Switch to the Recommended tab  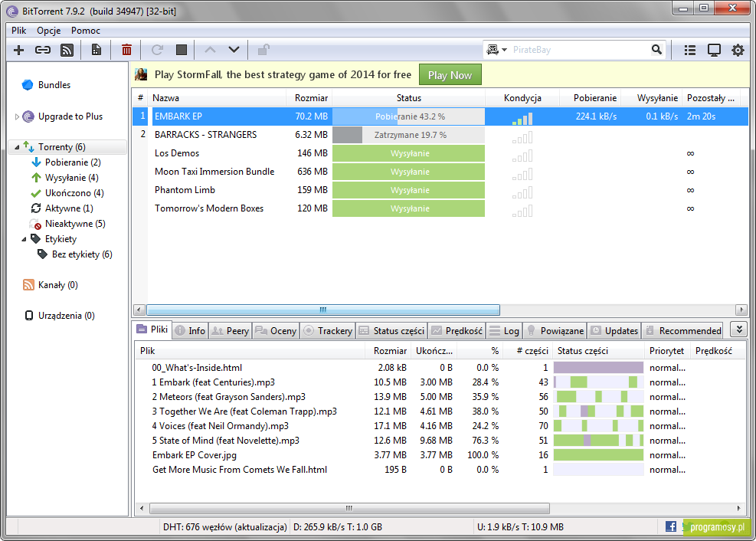coord(683,331)
